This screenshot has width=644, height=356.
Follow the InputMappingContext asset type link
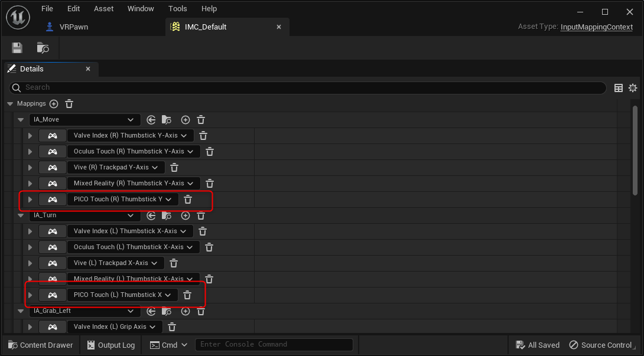click(x=596, y=27)
